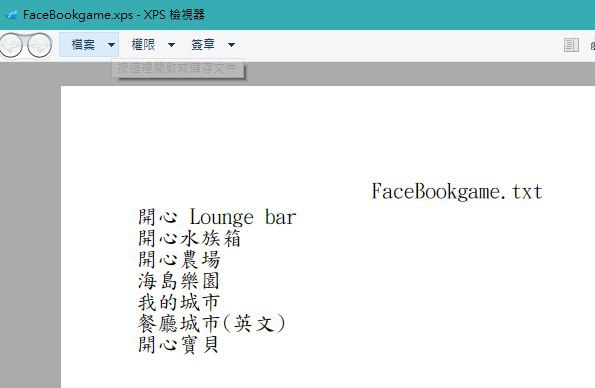Click the 海島樂園 line in the document
Viewport: 595px width, 388px height.
(x=179, y=281)
